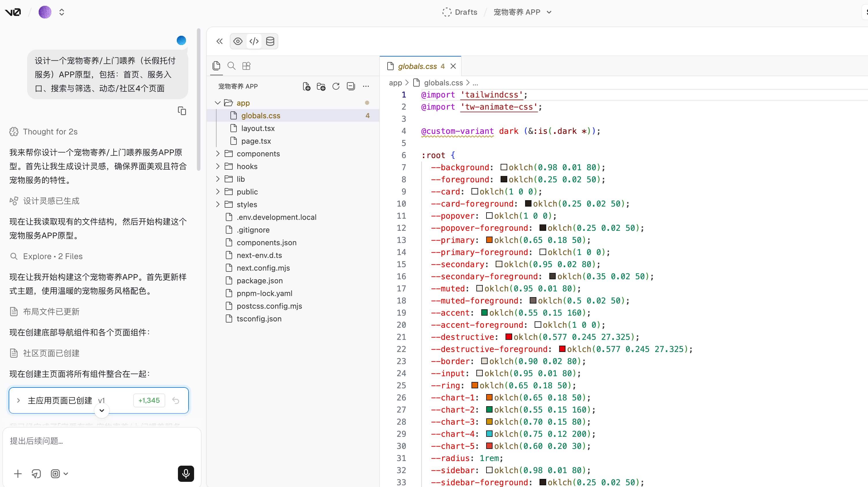Click the follow-up question input field

pyautogui.click(x=101, y=441)
